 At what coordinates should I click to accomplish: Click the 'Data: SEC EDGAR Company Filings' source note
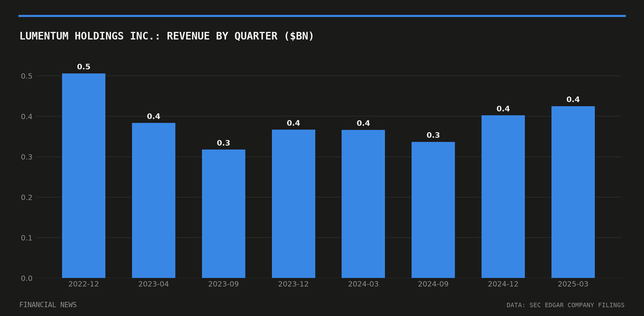(566, 305)
